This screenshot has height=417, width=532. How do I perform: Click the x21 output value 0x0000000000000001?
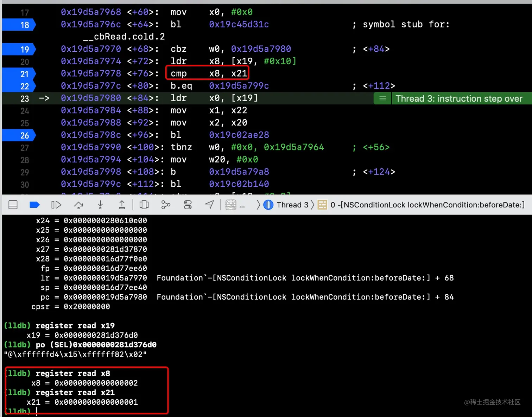tap(96, 402)
